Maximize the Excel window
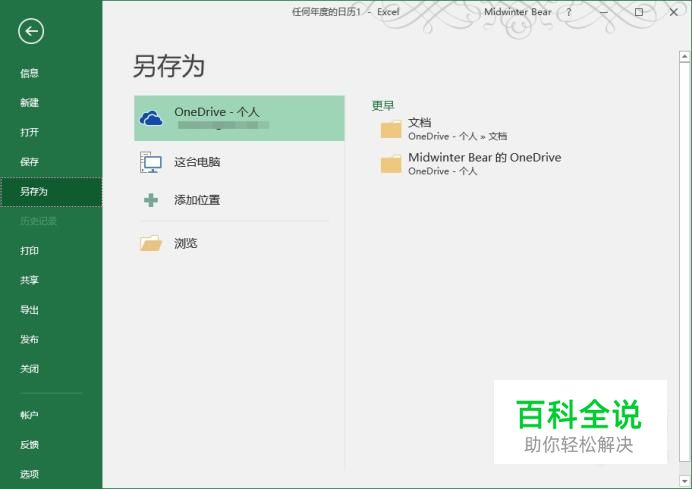692x489 pixels. (x=639, y=12)
